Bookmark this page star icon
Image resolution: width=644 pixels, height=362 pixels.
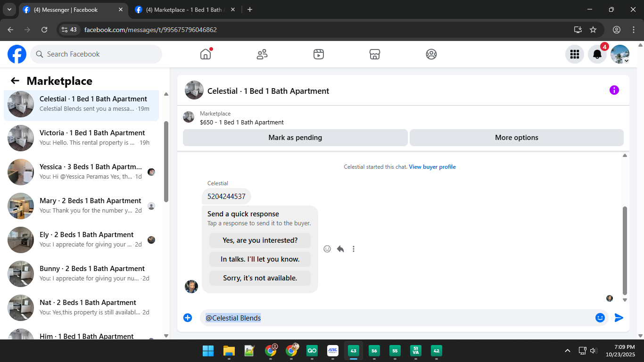[x=593, y=30]
